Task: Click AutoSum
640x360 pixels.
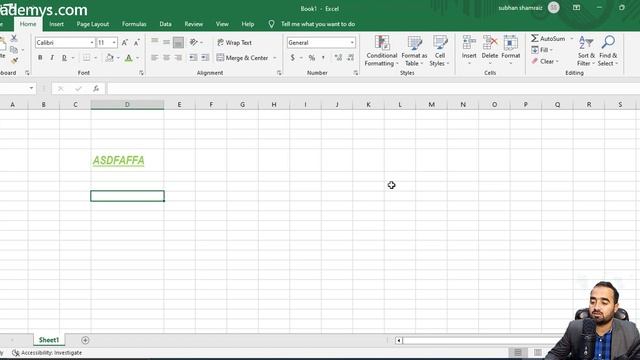Action: pyautogui.click(x=548, y=38)
